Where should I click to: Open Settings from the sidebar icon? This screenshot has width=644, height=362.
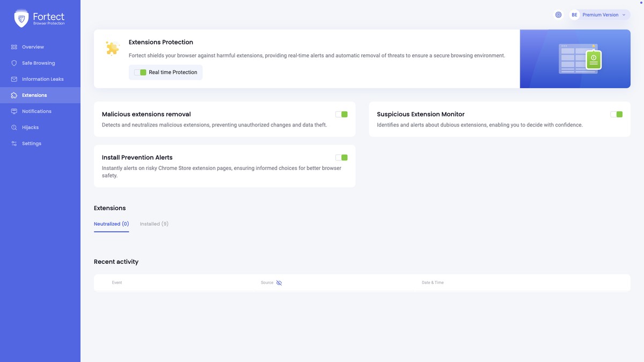tap(14, 143)
